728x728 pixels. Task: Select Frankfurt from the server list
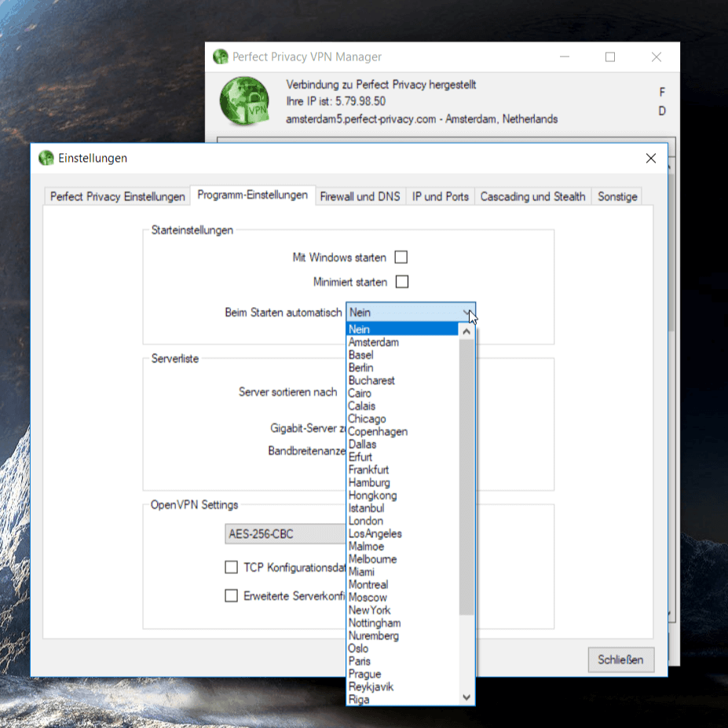click(x=403, y=470)
